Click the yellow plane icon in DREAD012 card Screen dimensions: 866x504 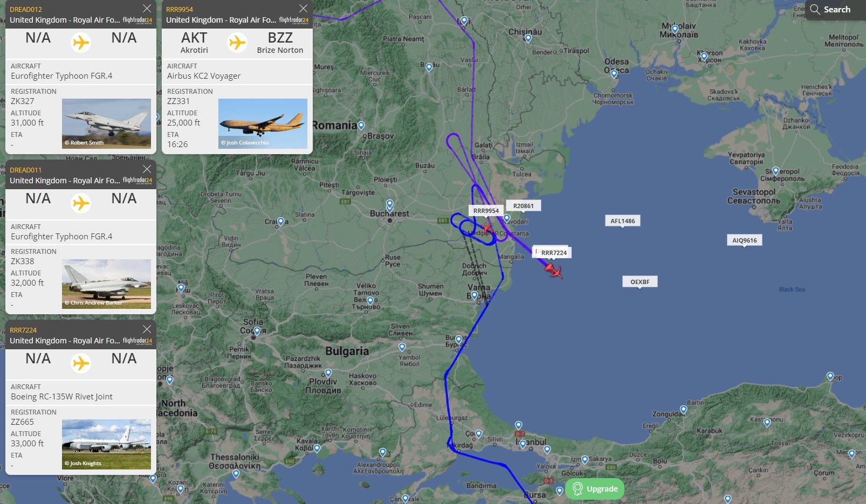(81, 42)
